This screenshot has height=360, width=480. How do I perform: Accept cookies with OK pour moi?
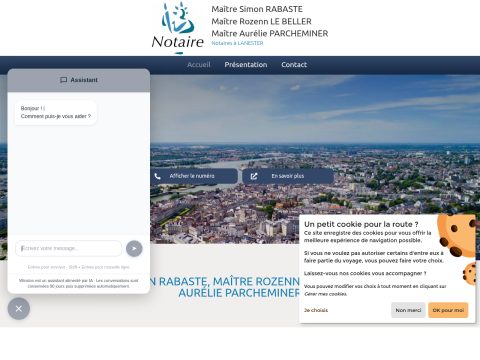pos(448,310)
